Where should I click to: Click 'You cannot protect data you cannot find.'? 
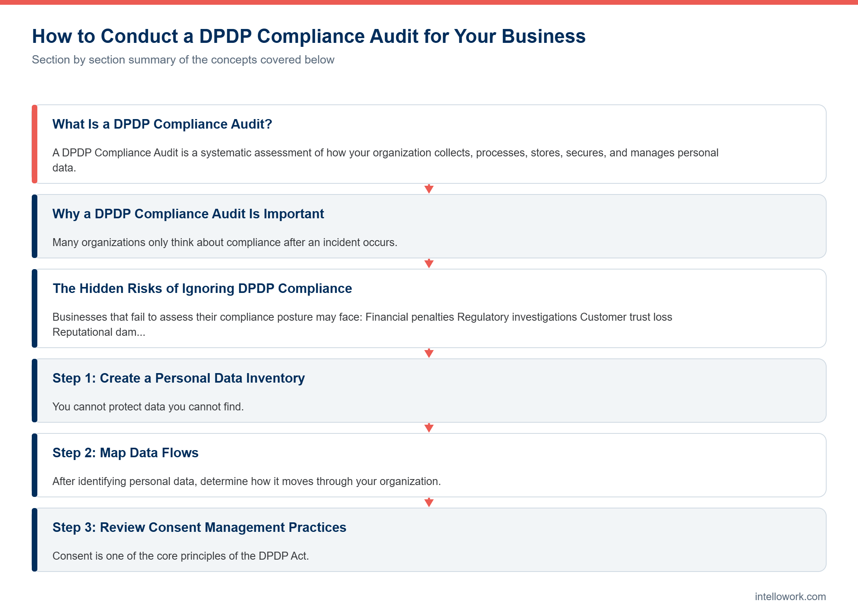148,407
